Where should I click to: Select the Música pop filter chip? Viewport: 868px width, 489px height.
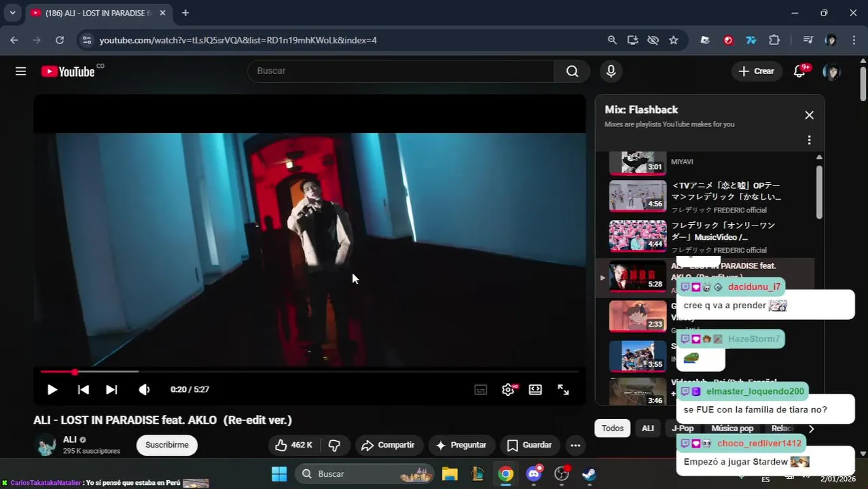coord(732,429)
